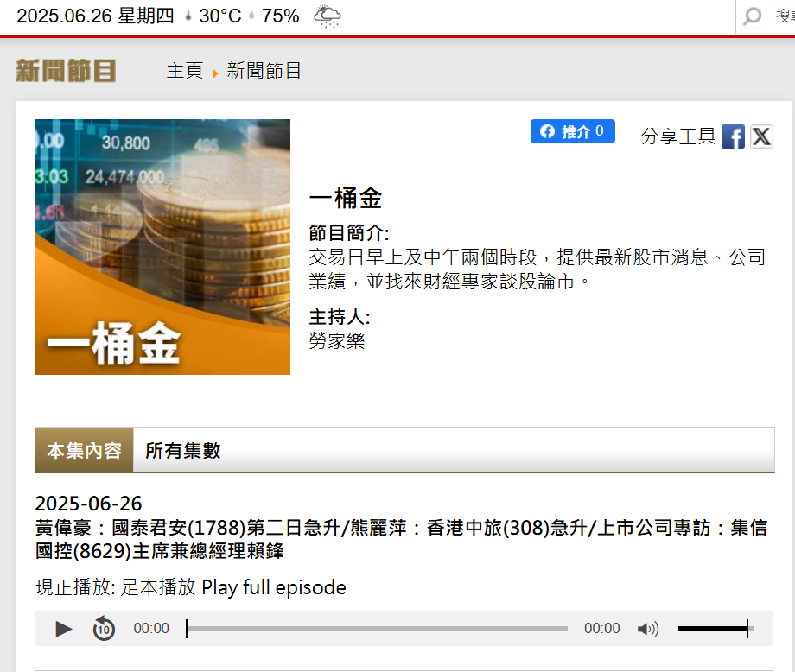Viewport: 795px width, 672px height.
Task: Switch to 本集內容 tab
Action: (x=84, y=450)
